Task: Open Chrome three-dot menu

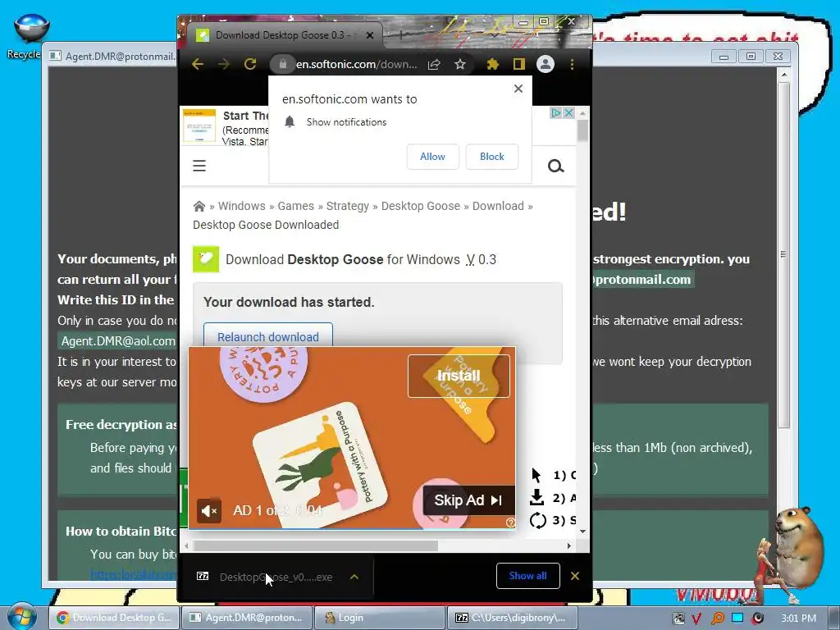Action: coord(572,64)
